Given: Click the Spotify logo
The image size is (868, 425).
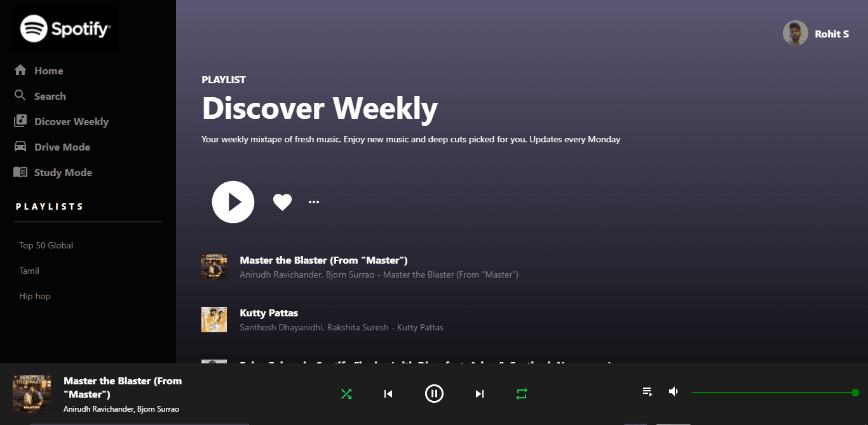Looking at the screenshot, I should tap(65, 29).
